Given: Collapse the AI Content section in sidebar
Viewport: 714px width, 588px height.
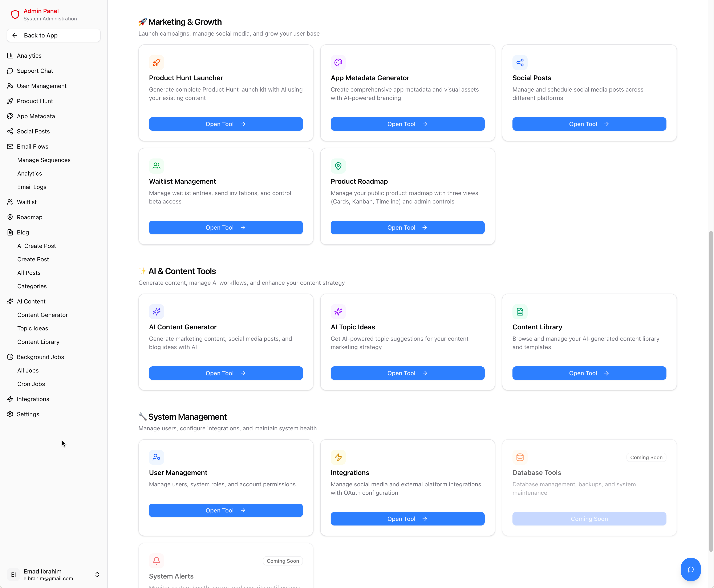Looking at the screenshot, I should 31,301.
